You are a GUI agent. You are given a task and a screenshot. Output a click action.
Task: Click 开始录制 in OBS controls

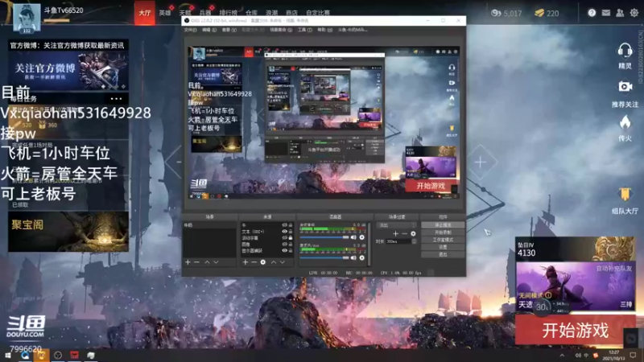point(443,232)
